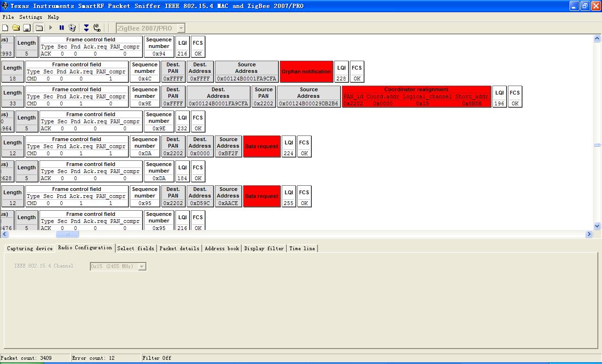Click sequence number 0x94
Image resolution: width=602 pixels, height=364 pixels.
[159, 54]
